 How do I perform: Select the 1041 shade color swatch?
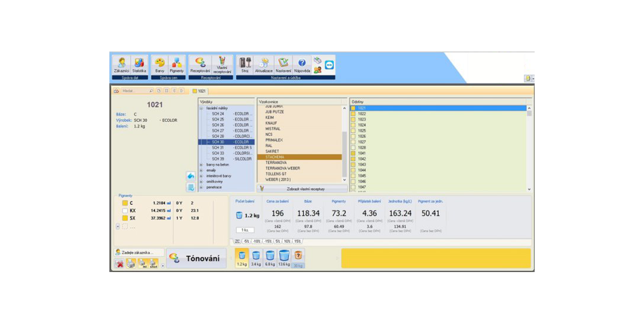coord(353,153)
